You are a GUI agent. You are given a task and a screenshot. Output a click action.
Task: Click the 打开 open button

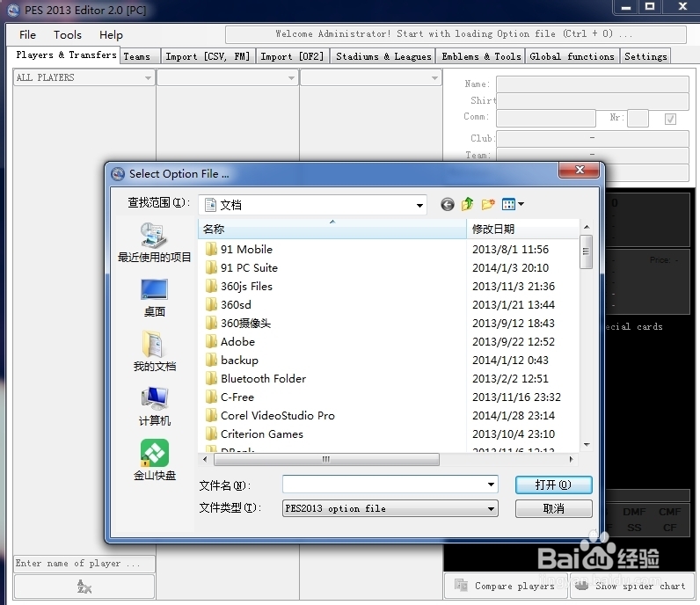coord(553,485)
